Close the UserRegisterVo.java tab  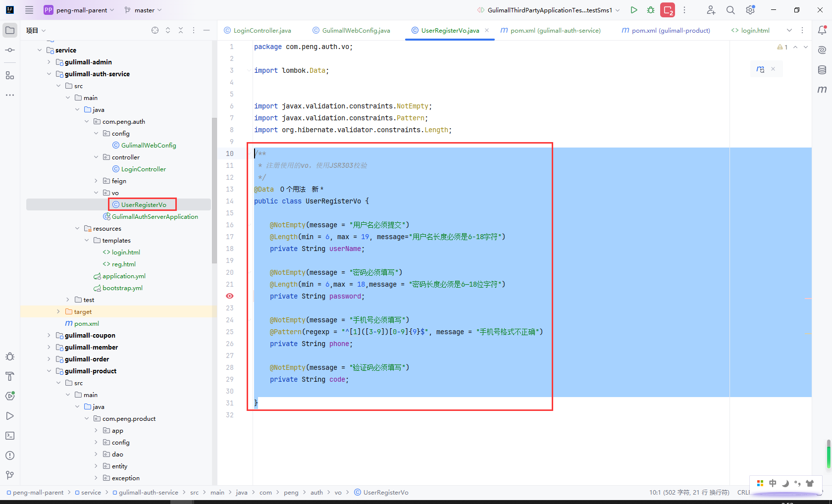click(487, 30)
